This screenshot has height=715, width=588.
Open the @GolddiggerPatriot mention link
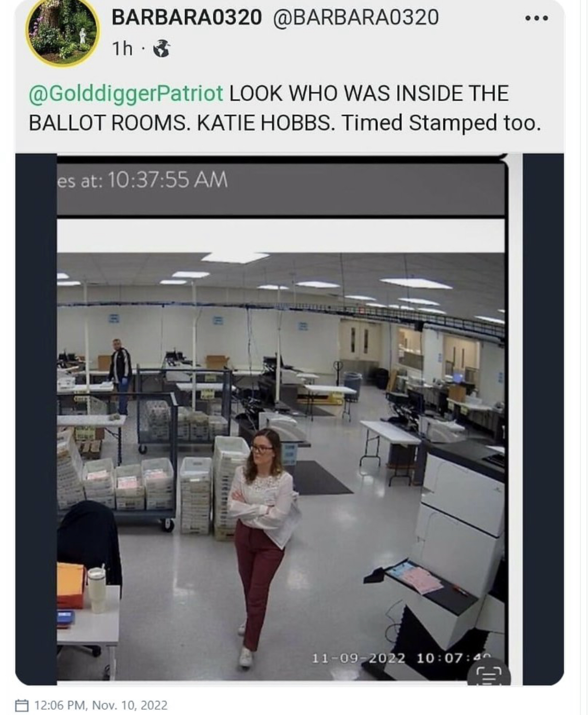tap(126, 94)
